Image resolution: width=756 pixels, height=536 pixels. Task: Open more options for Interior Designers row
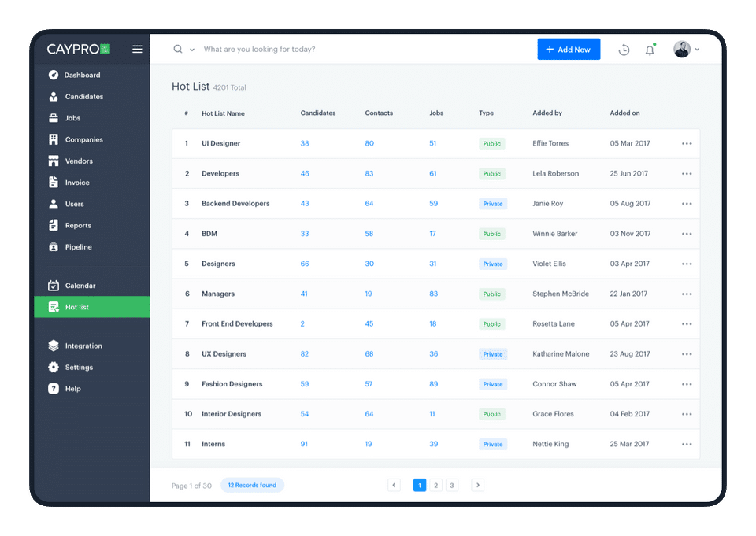tap(687, 414)
